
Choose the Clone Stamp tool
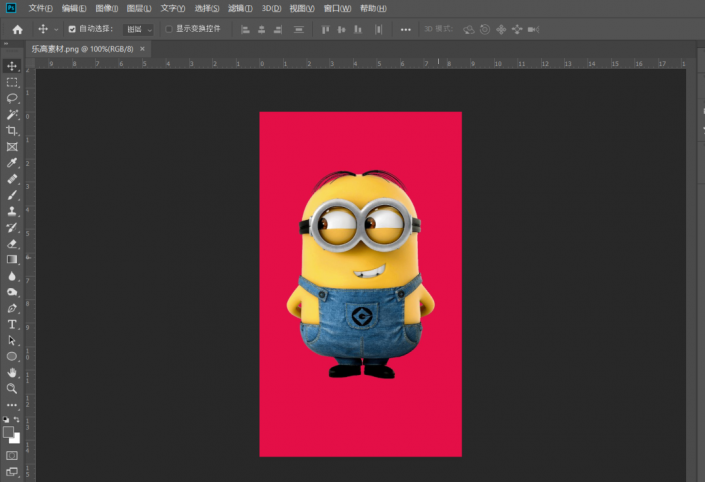coord(12,211)
